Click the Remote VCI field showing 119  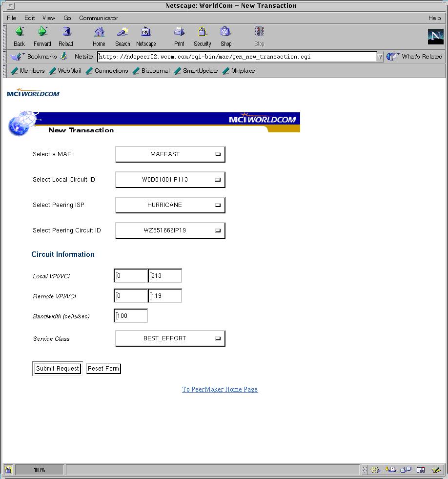pyautogui.click(x=165, y=296)
